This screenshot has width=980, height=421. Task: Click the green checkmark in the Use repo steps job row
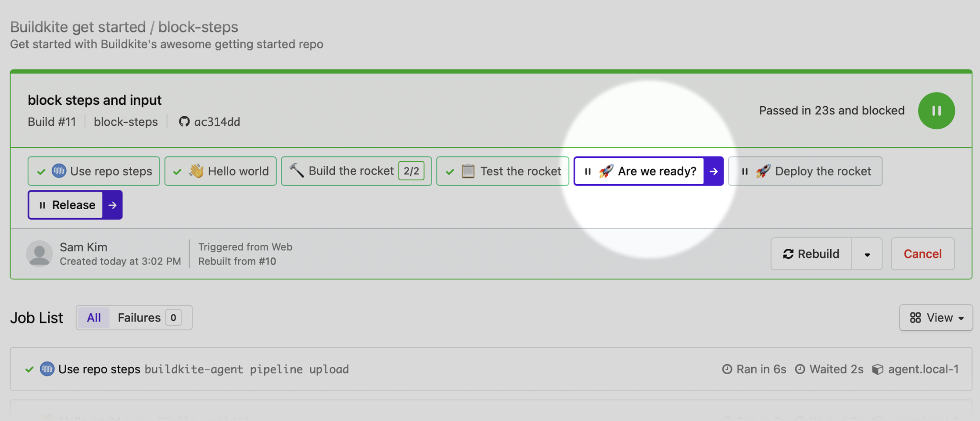point(29,369)
